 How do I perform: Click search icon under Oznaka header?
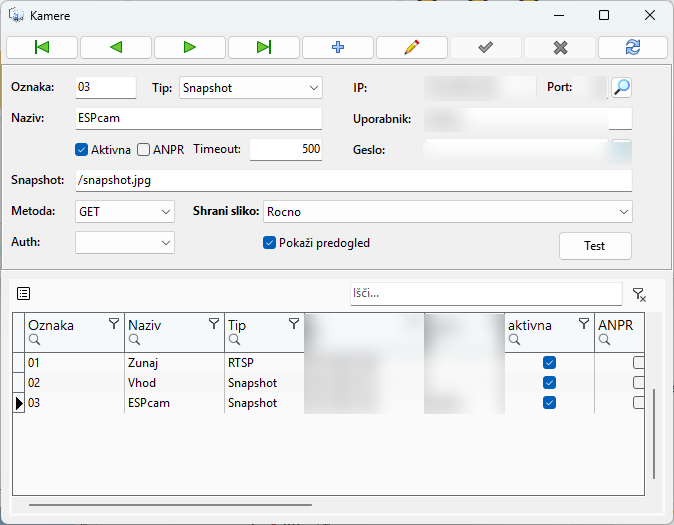pyautogui.click(x=34, y=340)
